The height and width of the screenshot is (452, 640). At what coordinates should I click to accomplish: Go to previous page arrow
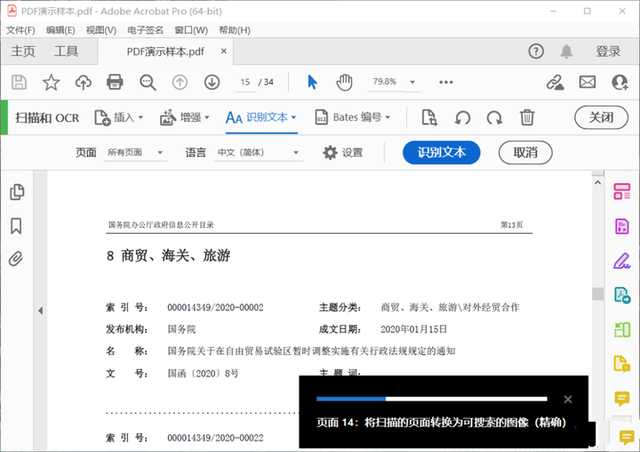(x=180, y=82)
